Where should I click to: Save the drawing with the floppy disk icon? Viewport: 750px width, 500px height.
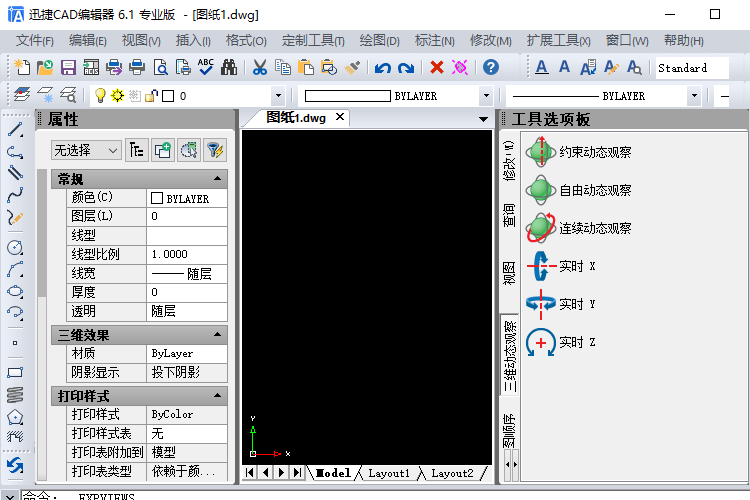[68, 67]
